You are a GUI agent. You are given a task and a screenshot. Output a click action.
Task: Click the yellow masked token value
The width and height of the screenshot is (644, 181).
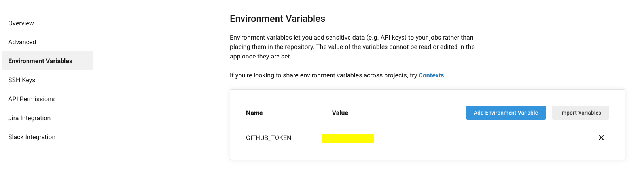(348, 138)
